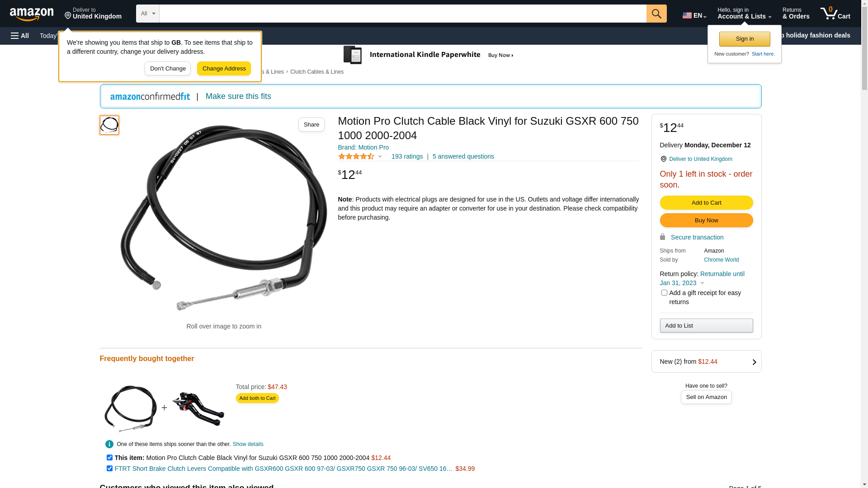Open Returns & Orders
The width and height of the screenshot is (868, 488).
796,14
